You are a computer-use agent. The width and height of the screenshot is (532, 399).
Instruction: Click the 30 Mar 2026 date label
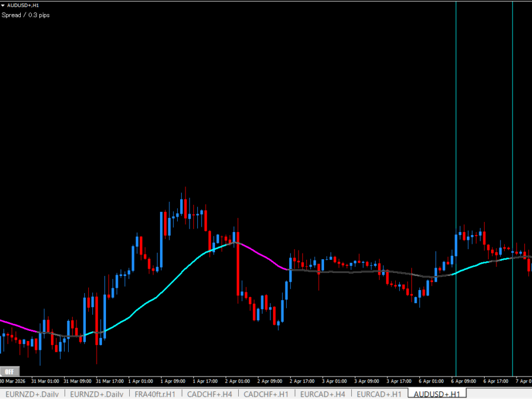click(x=13, y=381)
